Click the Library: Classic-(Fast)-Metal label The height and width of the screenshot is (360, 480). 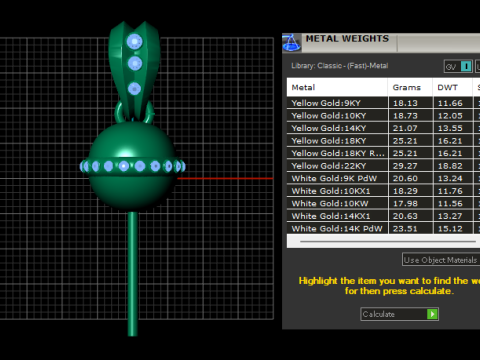click(340, 66)
